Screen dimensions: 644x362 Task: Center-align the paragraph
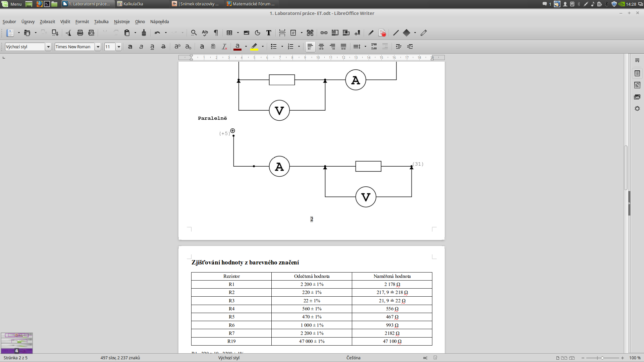(321, 47)
